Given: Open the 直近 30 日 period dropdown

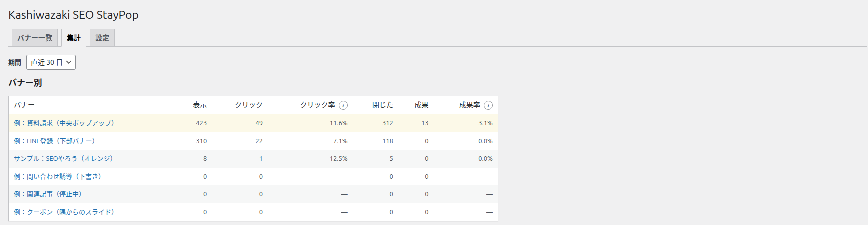Looking at the screenshot, I should [51, 62].
